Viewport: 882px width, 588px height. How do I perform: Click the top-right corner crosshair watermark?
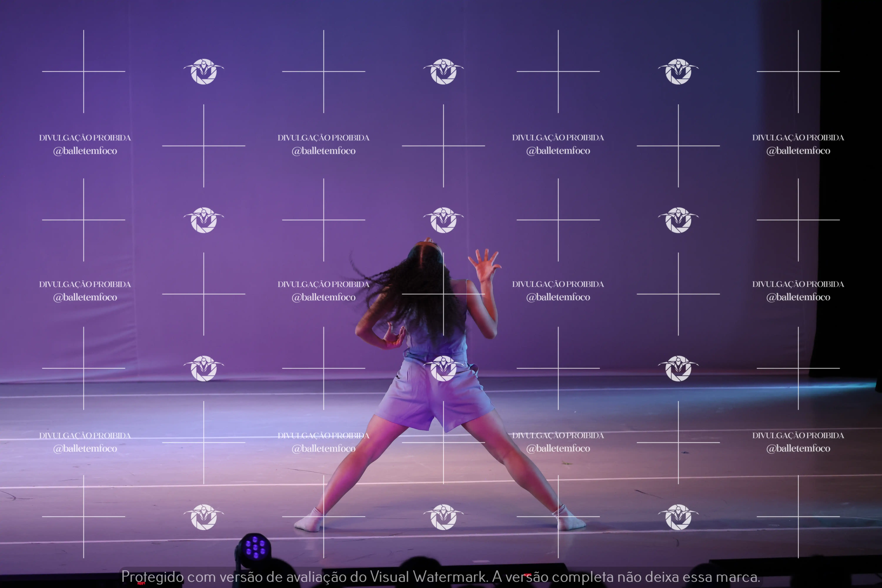798,71
